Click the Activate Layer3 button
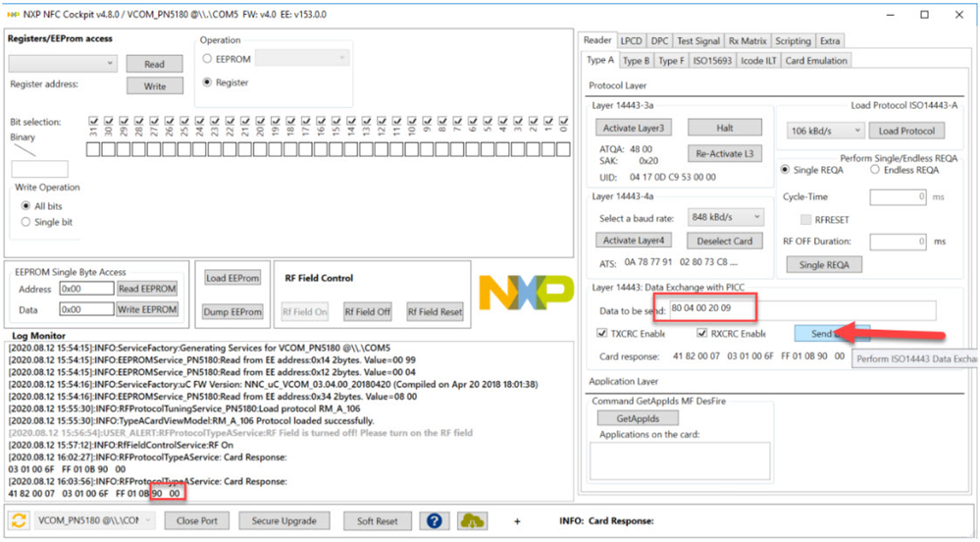 [634, 128]
